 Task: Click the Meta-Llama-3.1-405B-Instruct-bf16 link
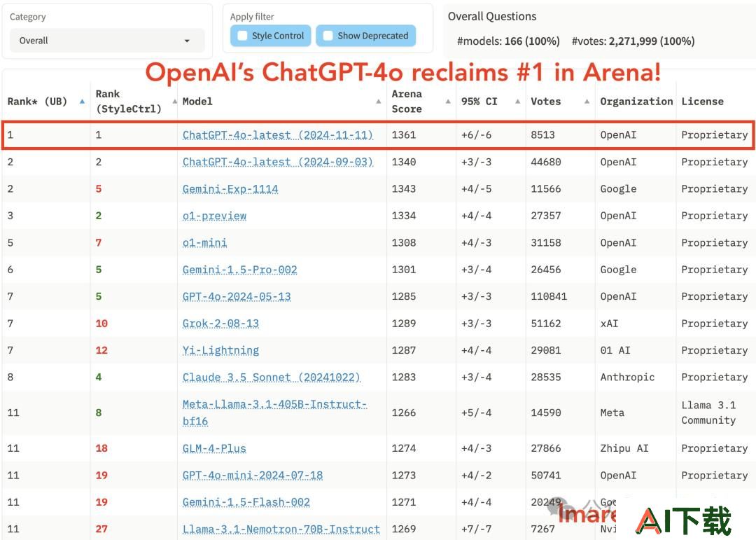click(x=275, y=413)
